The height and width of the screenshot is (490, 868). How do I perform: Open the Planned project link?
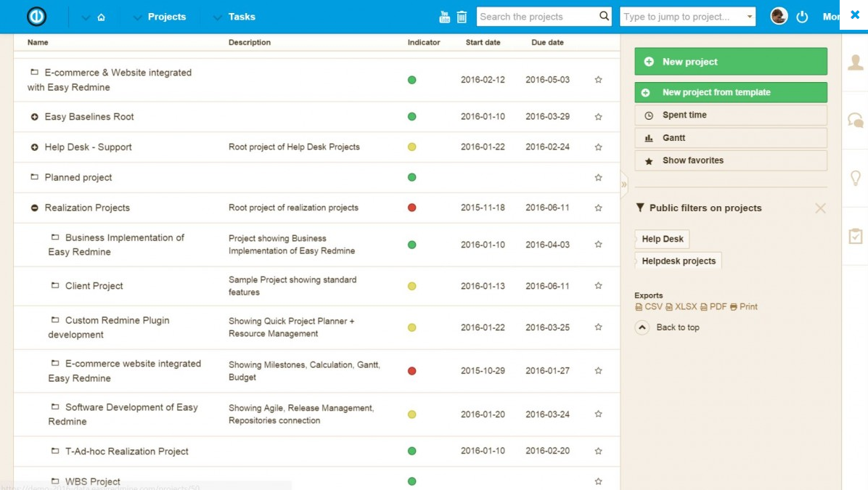pos(78,177)
